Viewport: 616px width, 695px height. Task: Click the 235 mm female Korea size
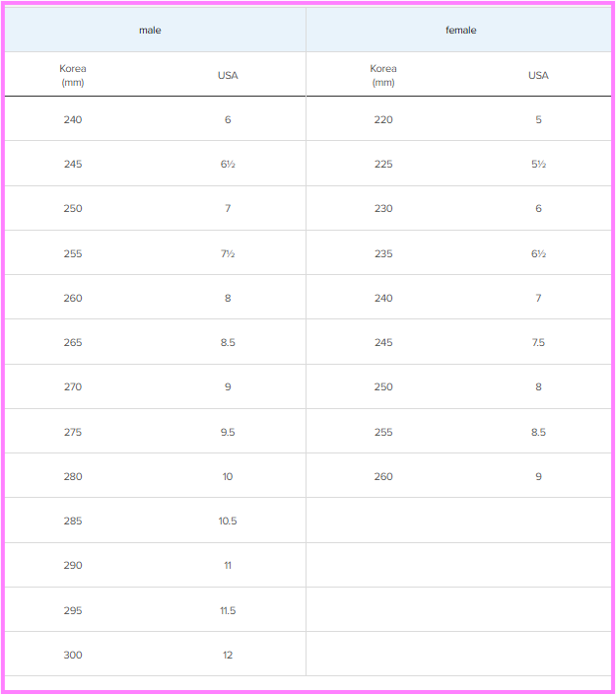coord(383,253)
